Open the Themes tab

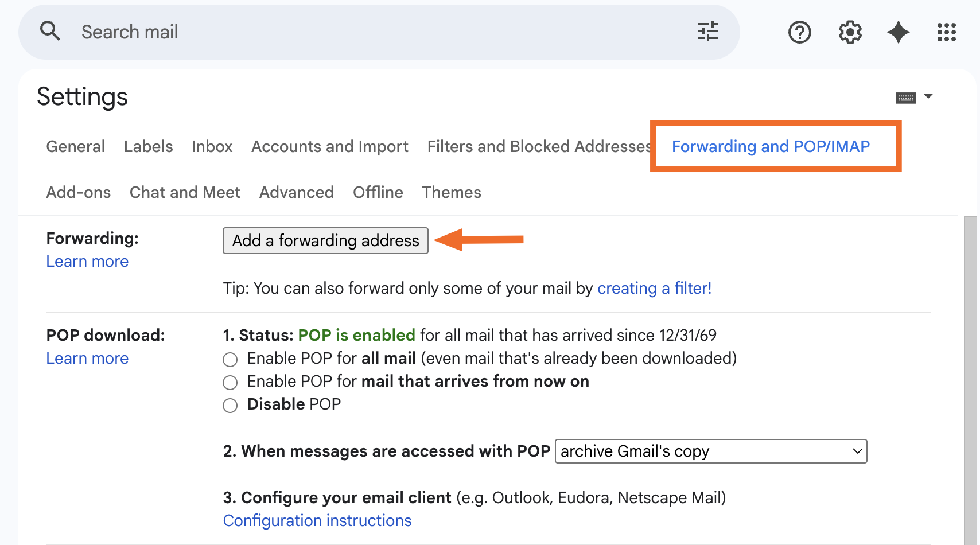(451, 192)
